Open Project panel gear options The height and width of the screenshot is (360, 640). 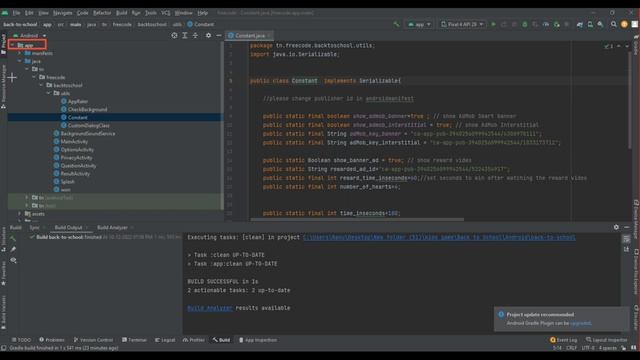click(208, 36)
